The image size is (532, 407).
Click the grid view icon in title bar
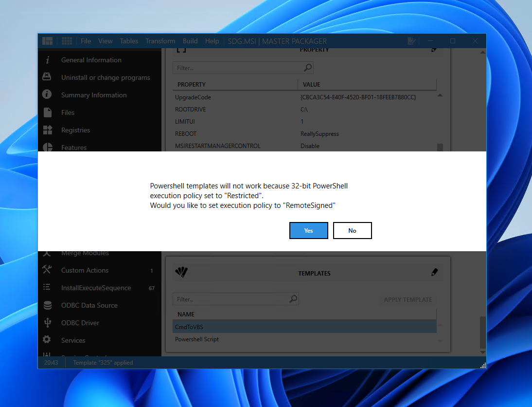[67, 41]
